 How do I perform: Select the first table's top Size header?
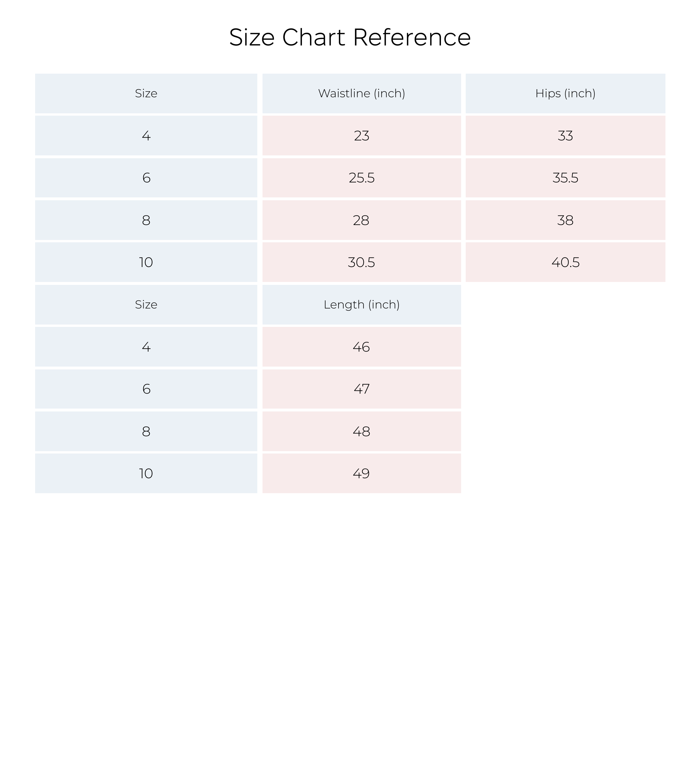click(x=146, y=94)
